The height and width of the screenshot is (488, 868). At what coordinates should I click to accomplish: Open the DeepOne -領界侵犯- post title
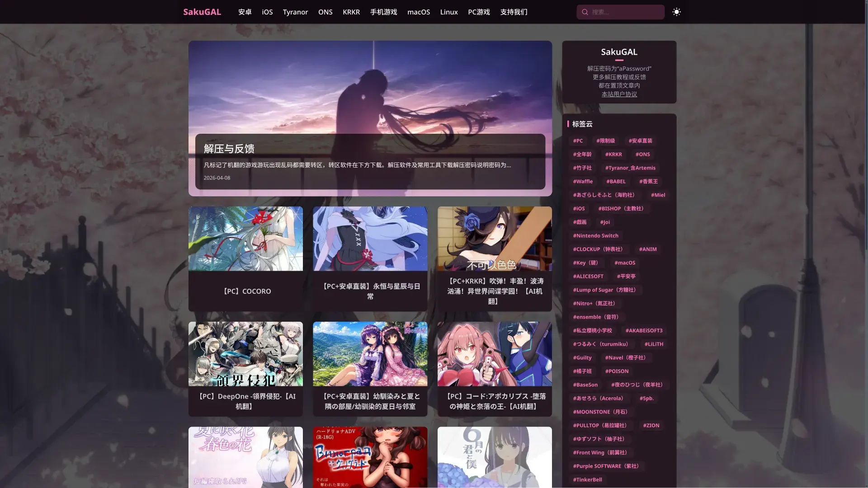coord(245,401)
